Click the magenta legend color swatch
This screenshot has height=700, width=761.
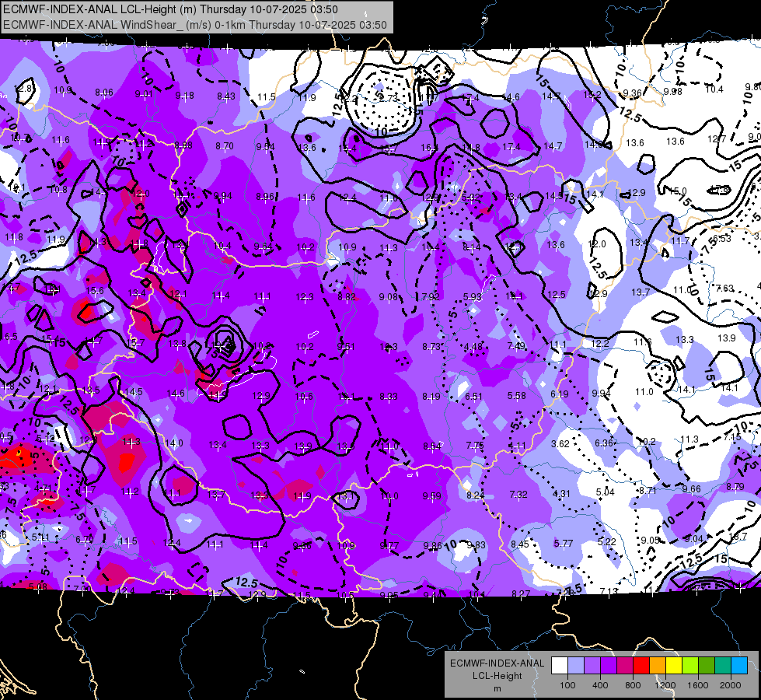point(625,666)
